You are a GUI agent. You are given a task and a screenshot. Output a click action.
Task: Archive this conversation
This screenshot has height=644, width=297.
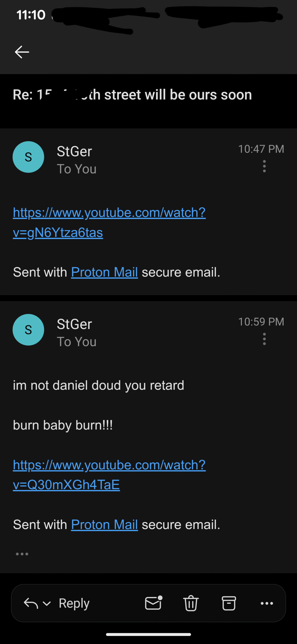229,603
